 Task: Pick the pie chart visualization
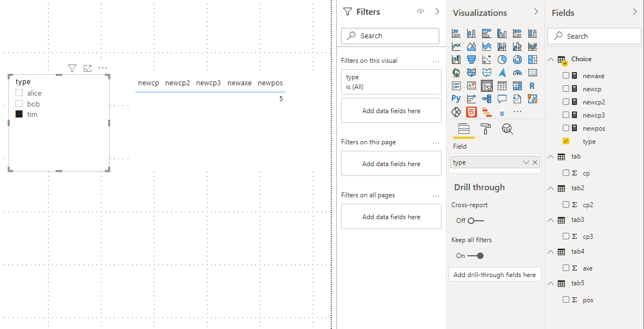[502, 60]
